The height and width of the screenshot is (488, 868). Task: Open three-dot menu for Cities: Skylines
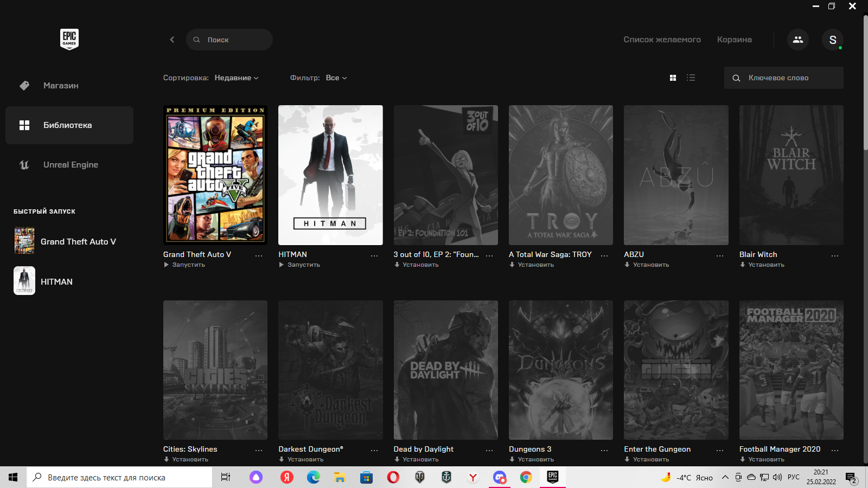click(x=259, y=450)
